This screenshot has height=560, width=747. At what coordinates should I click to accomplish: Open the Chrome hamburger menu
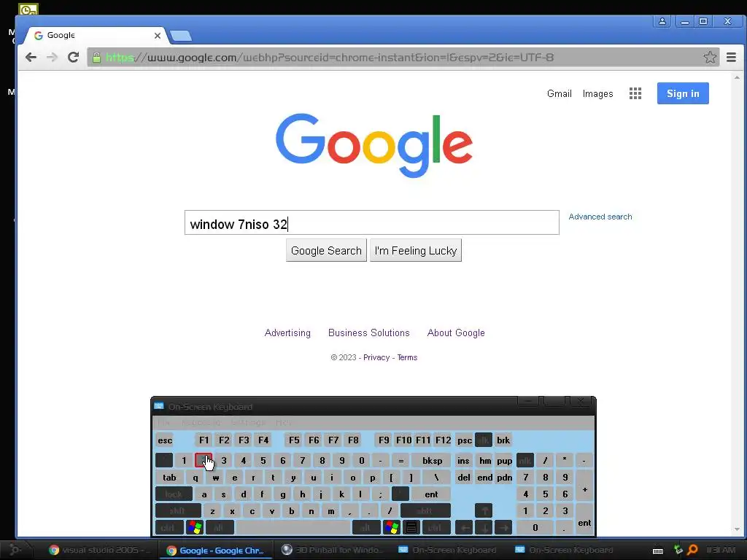tap(731, 58)
